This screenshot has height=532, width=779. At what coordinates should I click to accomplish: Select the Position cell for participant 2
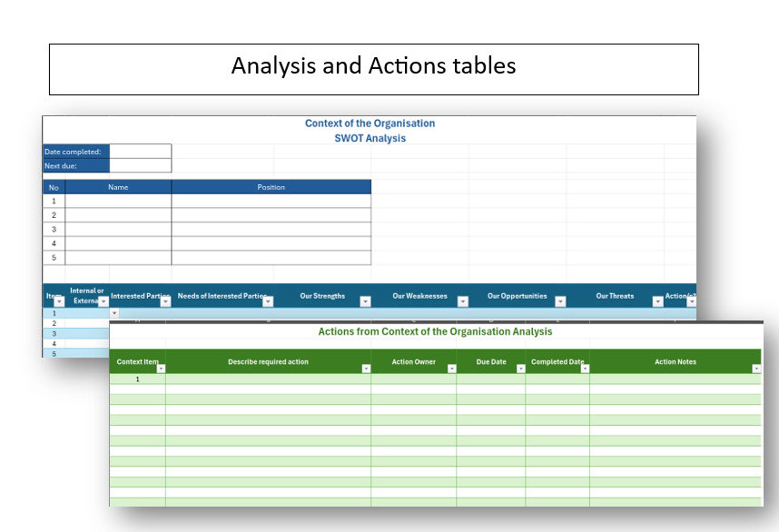point(271,215)
